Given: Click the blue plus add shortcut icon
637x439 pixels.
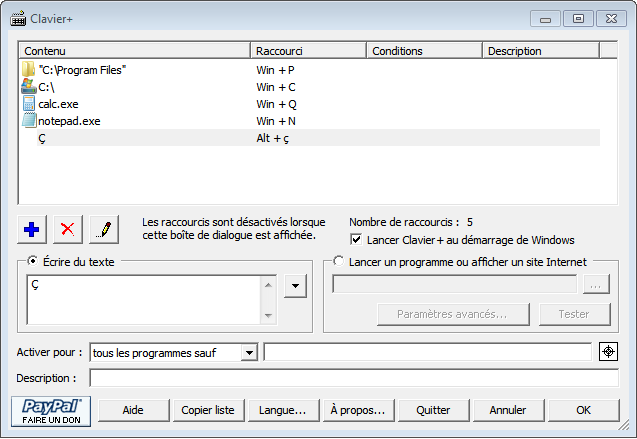Looking at the screenshot, I should coord(32,229).
